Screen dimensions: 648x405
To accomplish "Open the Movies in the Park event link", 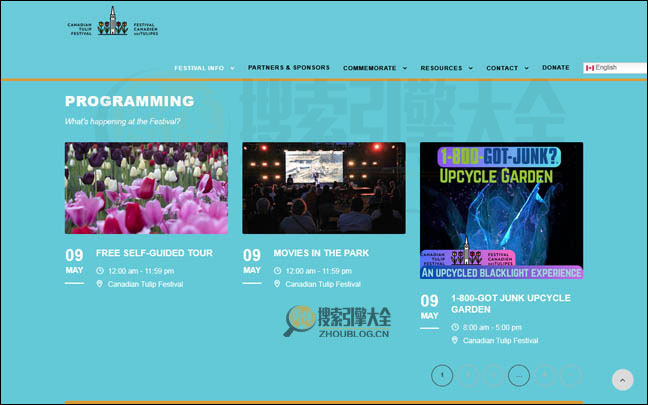I will click(321, 253).
